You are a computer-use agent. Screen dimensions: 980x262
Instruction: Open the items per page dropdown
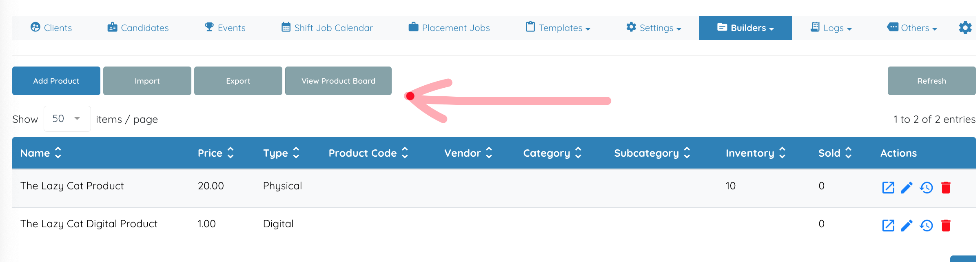[67, 119]
